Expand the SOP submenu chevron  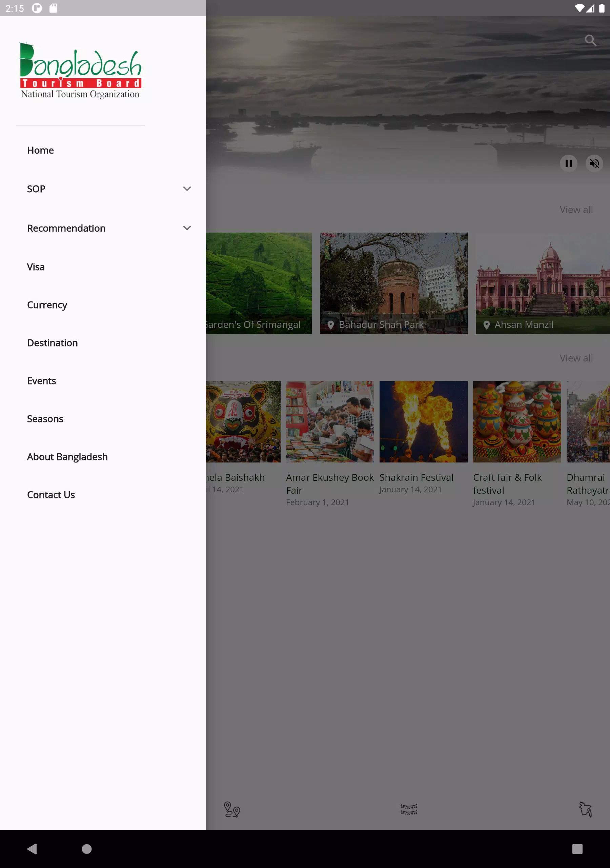coord(187,189)
